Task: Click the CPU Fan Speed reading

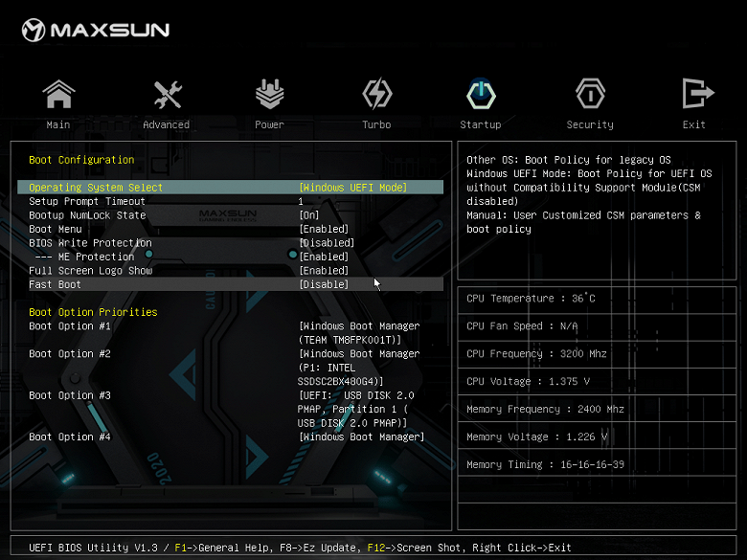Action: point(522,326)
